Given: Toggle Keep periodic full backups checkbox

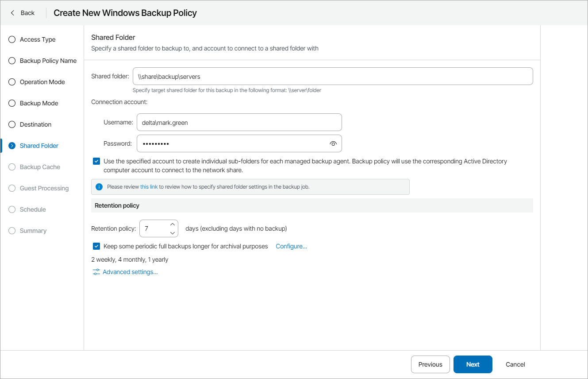Looking at the screenshot, I should point(96,246).
